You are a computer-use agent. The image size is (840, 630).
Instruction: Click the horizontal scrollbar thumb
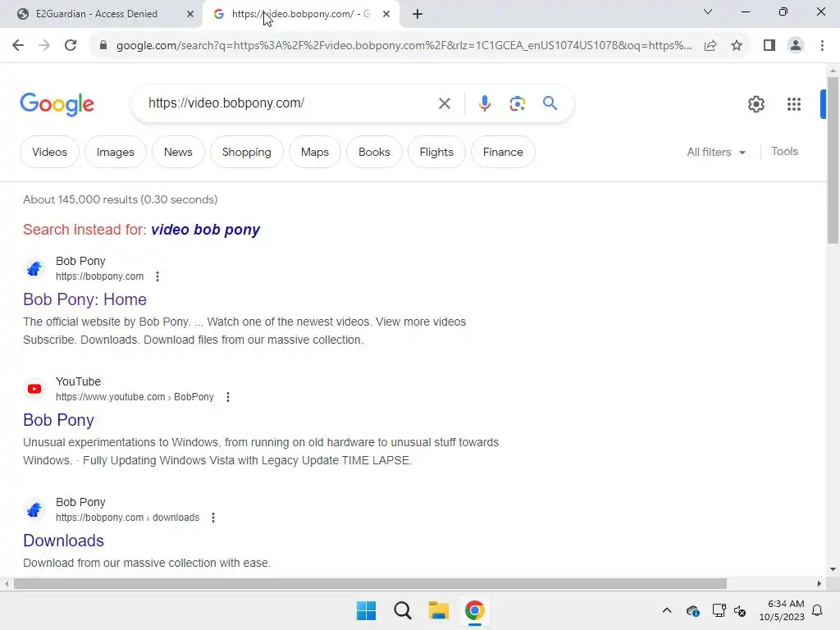(x=370, y=583)
